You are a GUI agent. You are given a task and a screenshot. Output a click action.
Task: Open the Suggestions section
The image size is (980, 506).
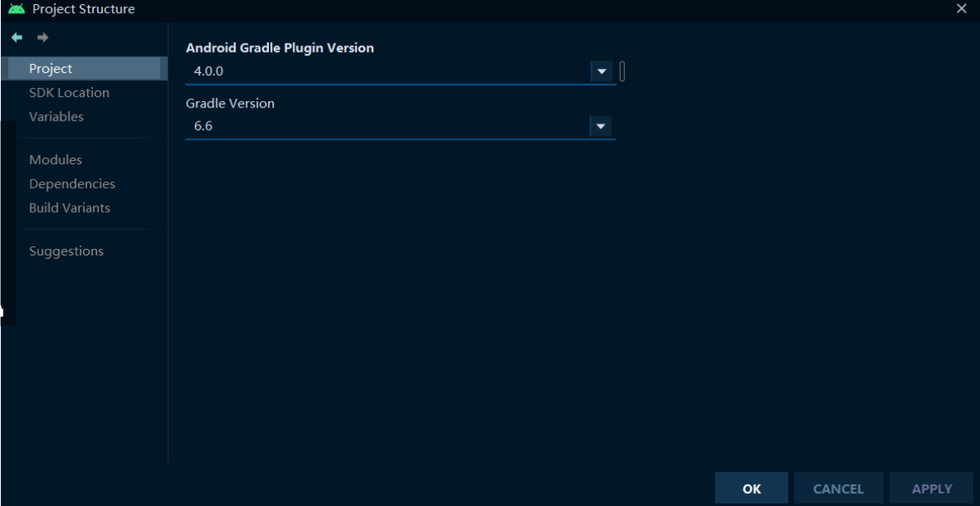(67, 251)
